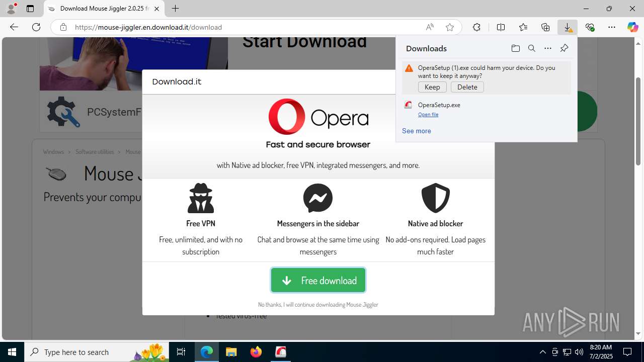Click the Mouse Jiggler mouse icon
Viewport: 644px width, 362px height.
(x=56, y=174)
